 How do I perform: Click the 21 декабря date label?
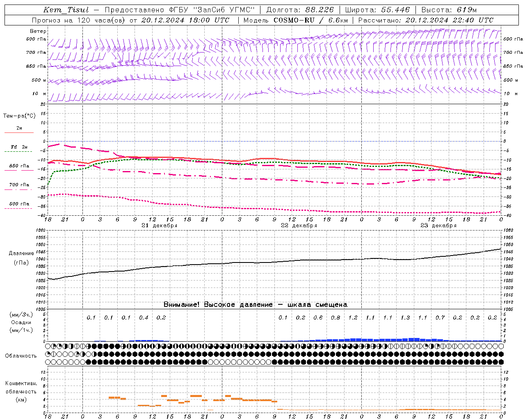point(160,226)
